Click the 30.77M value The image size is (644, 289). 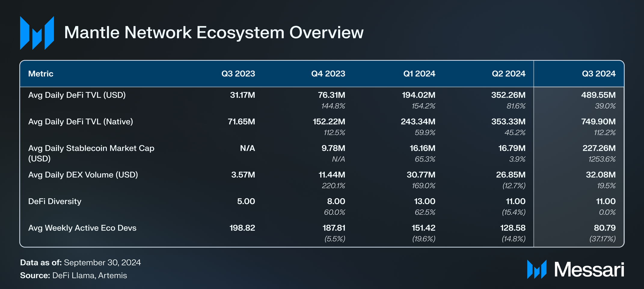[x=421, y=175]
